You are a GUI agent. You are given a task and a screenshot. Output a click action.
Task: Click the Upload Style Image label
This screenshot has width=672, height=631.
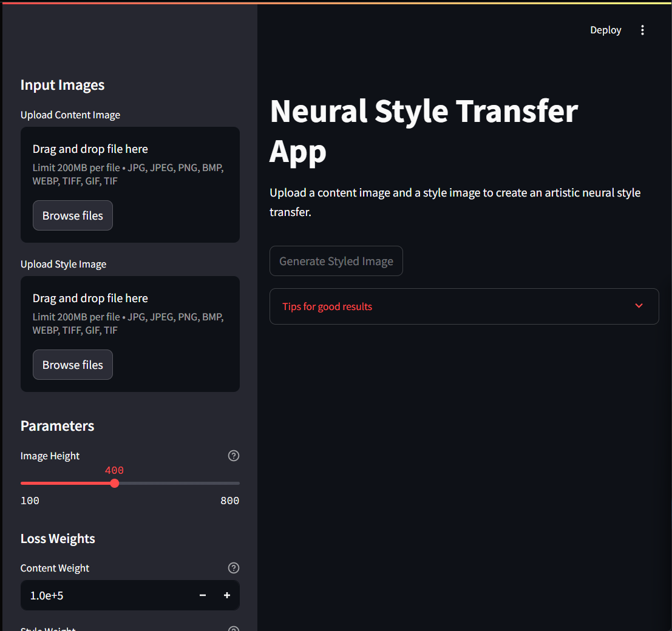pyautogui.click(x=64, y=265)
